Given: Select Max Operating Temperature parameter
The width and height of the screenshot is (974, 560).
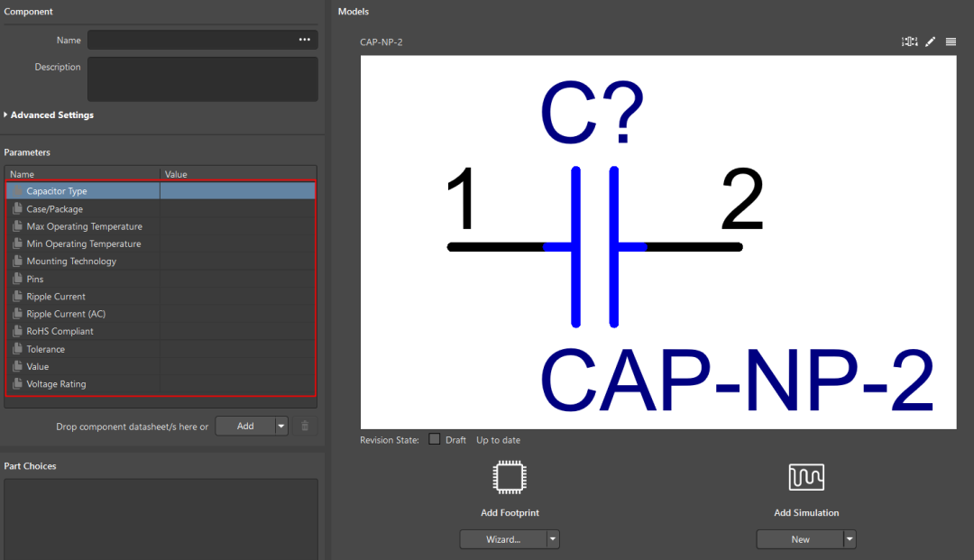Looking at the screenshot, I should [161, 226].
